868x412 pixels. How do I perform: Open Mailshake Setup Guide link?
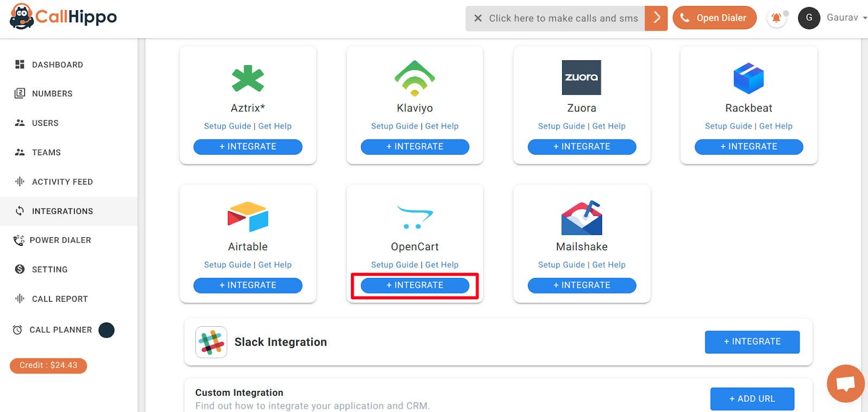point(561,265)
